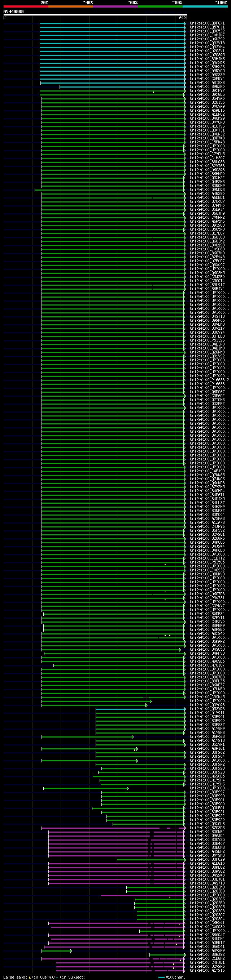Select the query name AV440989

tap(13, 12)
